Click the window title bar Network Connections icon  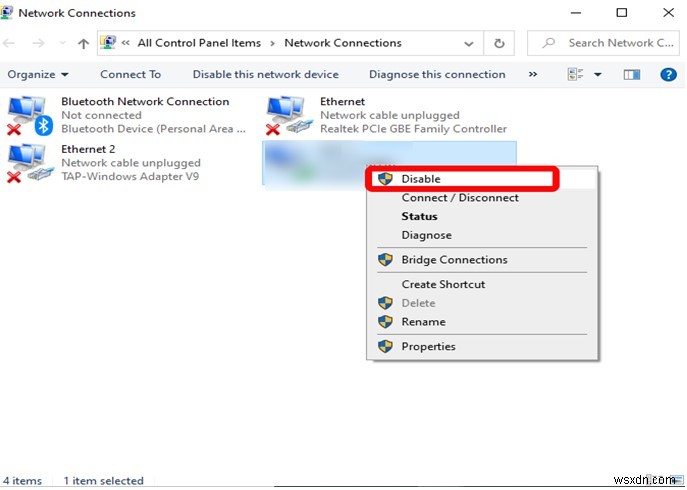[x=6, y=13]
